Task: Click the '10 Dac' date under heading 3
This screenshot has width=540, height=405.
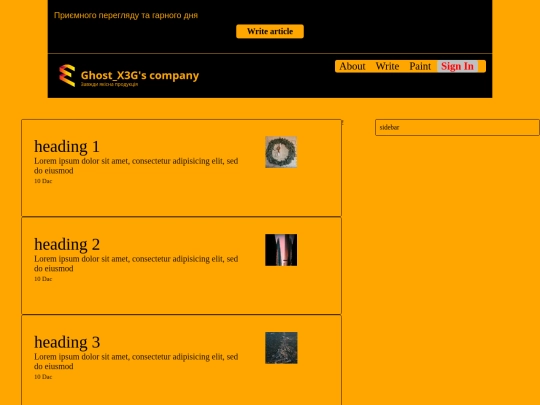Action: (43, 377)
